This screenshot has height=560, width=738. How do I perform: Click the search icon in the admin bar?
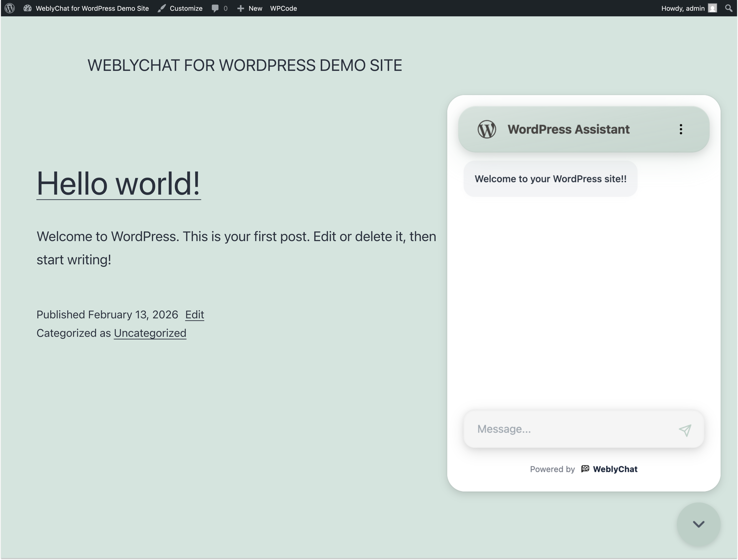(729, 8)
